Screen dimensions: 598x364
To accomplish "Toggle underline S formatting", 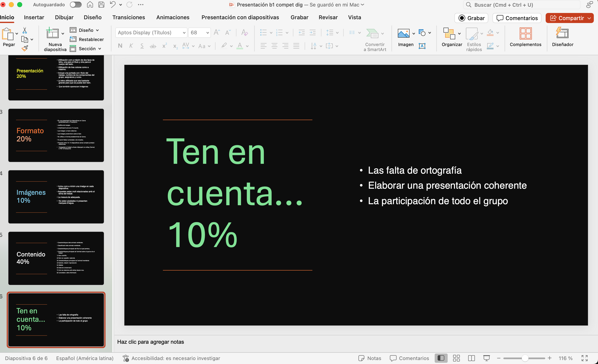I will [x=142, y=46].
